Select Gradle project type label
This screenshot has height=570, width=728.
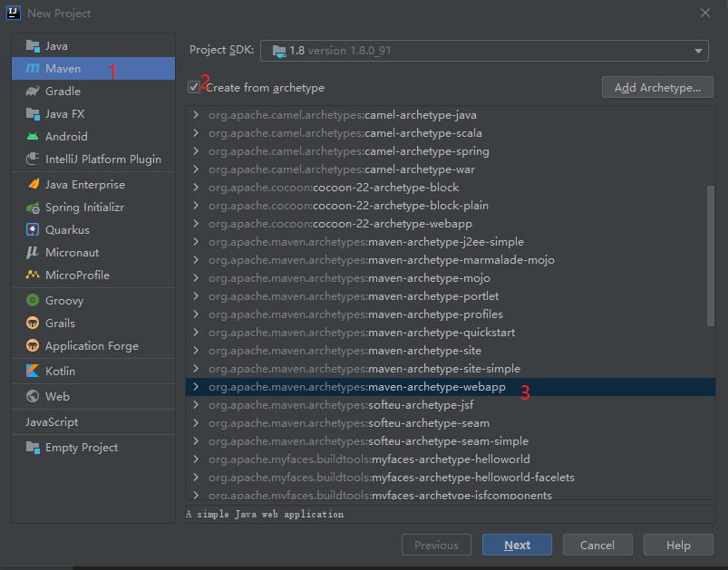63,91
